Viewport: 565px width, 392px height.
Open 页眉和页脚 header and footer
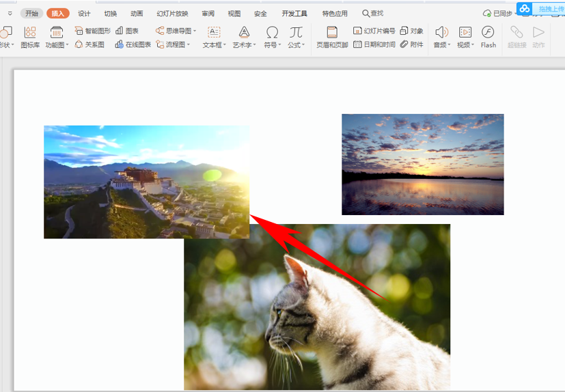[x=332, y=37]
